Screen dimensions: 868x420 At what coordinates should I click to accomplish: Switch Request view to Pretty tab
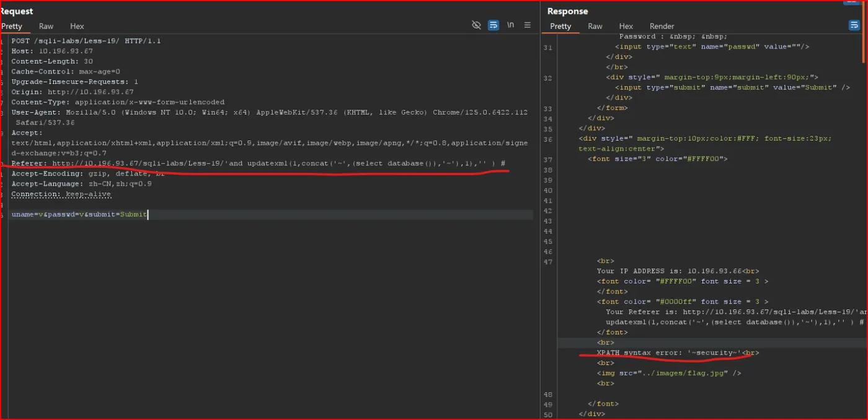(x=11, y=26)
